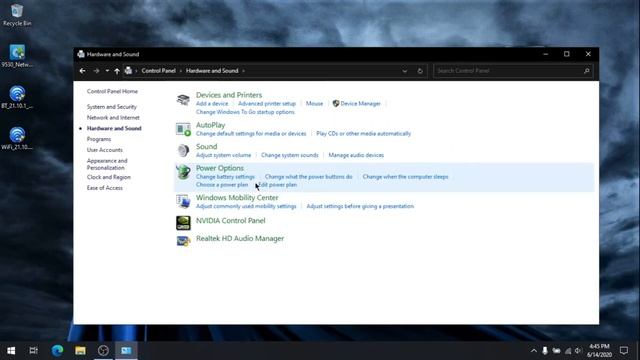Open the Action Center notifications icon

coord(624,351)
